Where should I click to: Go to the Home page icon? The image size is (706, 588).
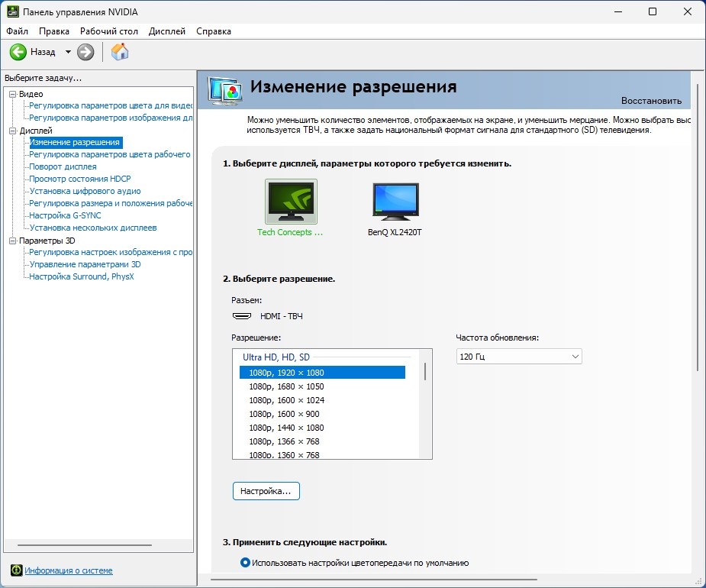pyautogui.click(x=120, y=52)
